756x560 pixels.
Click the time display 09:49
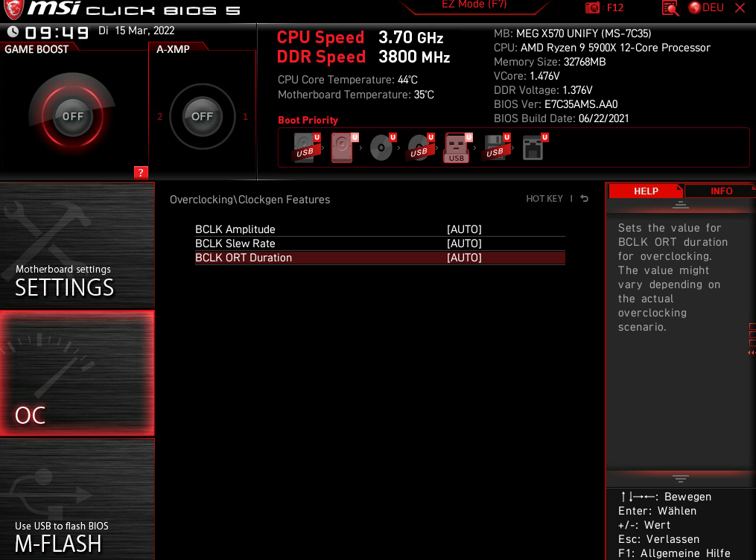[57, 32]
